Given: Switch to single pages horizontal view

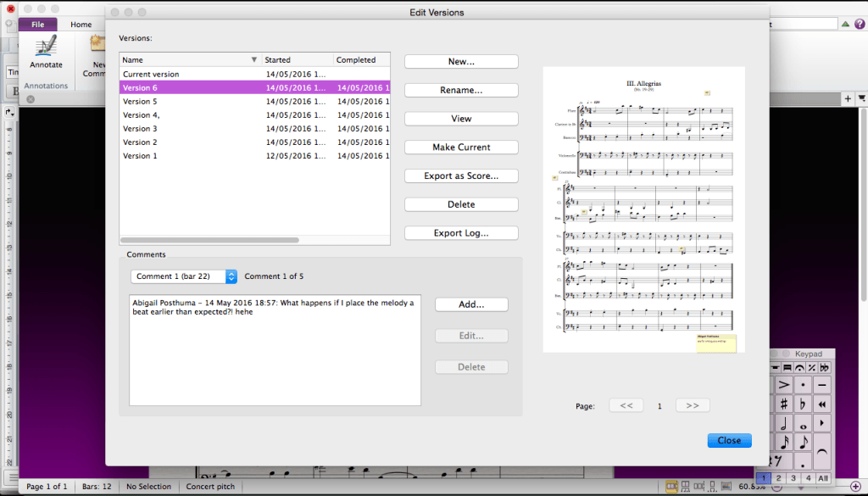Looking at the screenshot, I should click(x=699, y=487).
